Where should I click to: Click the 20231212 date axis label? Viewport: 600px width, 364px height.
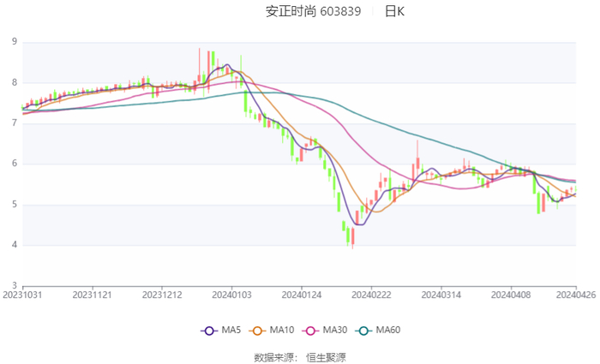pyautogui.click(x=161, y=294)
